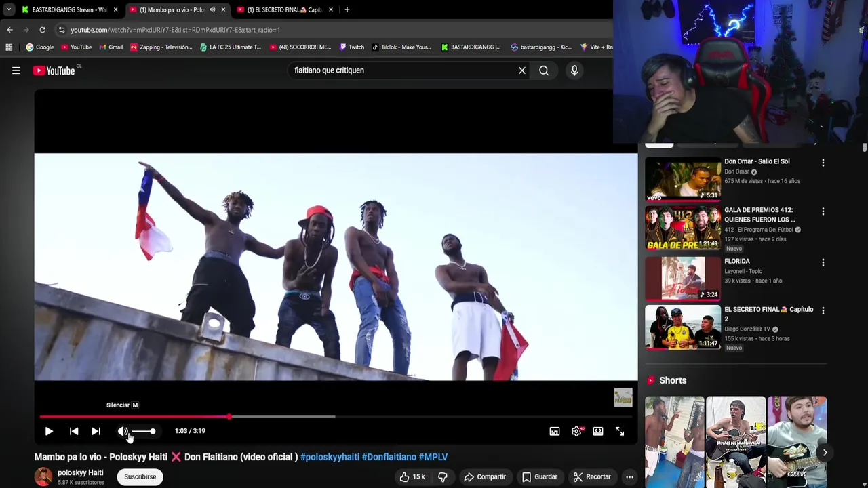
Task: Open options for Gala de Premios 412
Action: click(823, 211)
